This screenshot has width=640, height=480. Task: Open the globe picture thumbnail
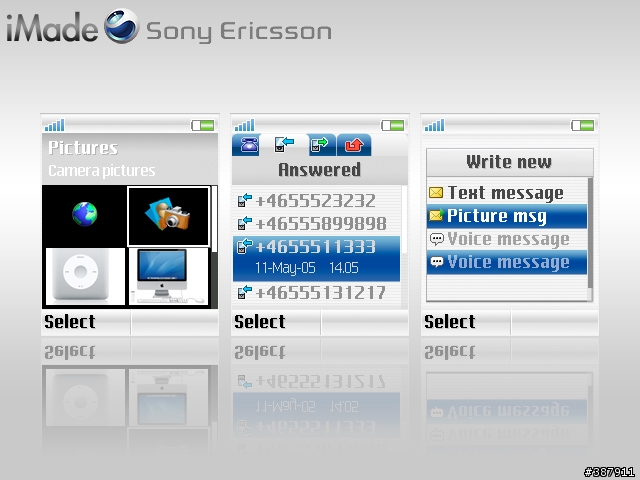(x=84, y=215)
